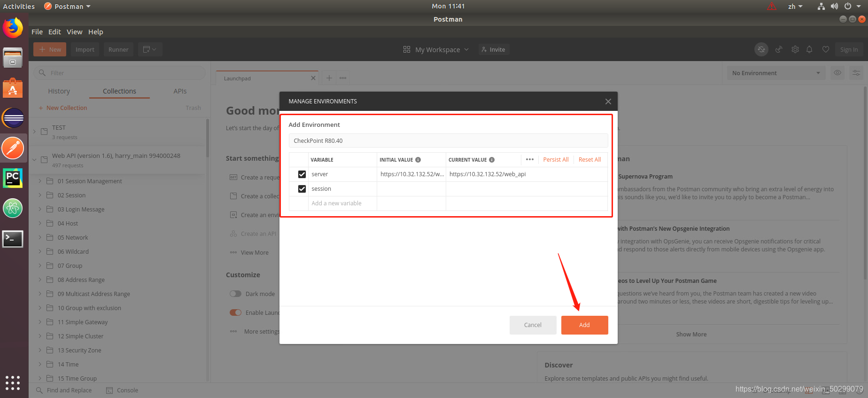Close the Launchpad tab
Viewport: 868px width, 398px height.
pyautogui.click(x=313, y=78)
